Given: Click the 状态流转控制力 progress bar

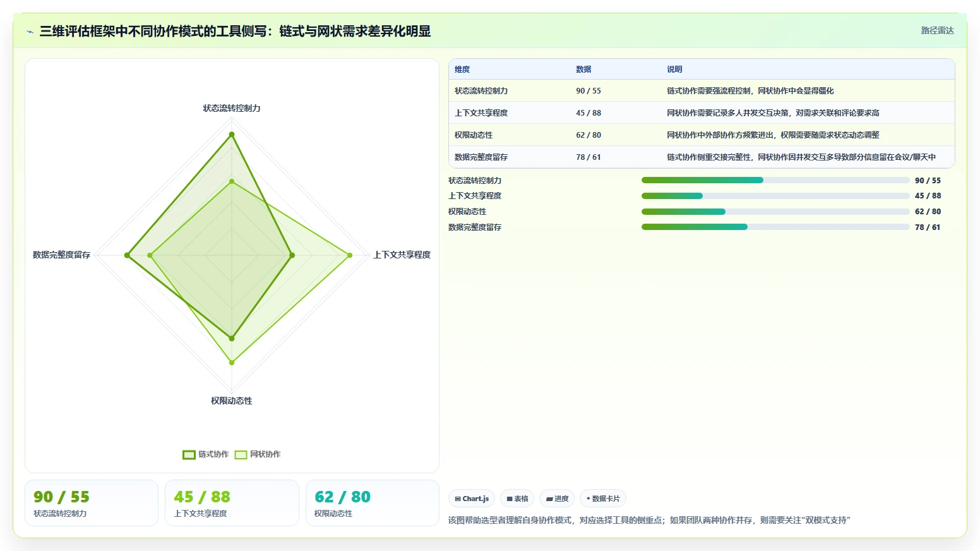Looking at the screenshot, I should 775,180.
